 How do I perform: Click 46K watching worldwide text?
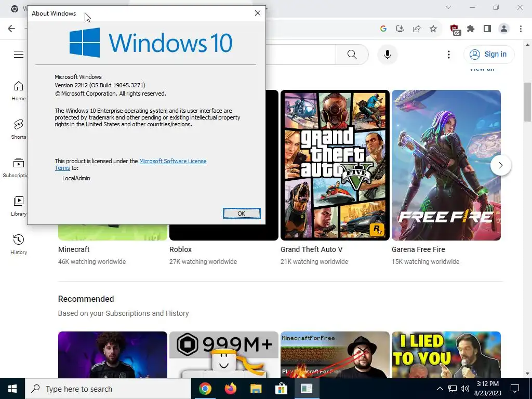pyautogui.click(x=92, y=262)
